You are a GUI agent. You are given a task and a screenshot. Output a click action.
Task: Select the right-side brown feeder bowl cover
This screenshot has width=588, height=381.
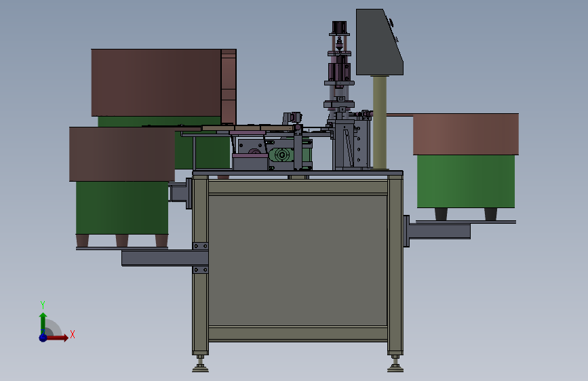click(466, 134)
